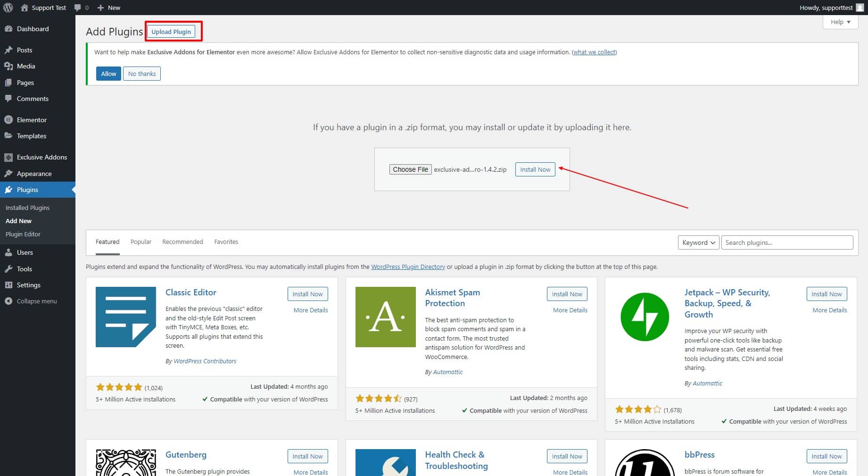Click Install Now beside the zip file
Screen dimensions: 868x476
tap(535, 169)
